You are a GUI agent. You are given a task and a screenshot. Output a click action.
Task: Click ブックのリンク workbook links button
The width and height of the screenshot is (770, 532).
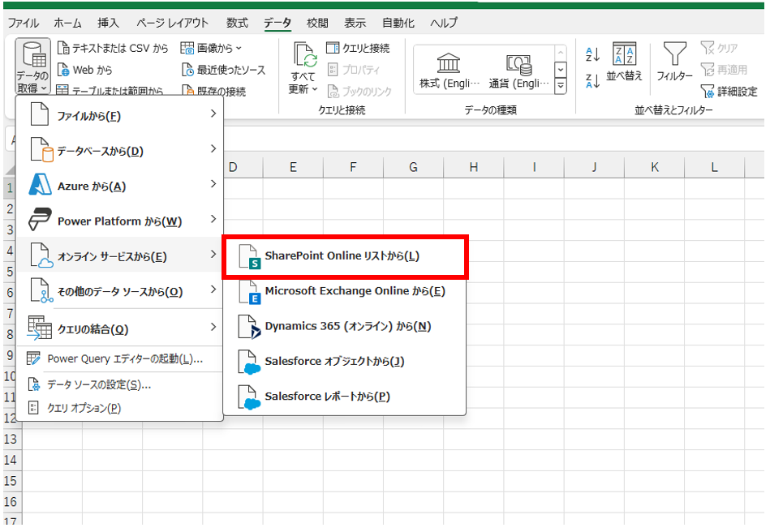(359, 92)
